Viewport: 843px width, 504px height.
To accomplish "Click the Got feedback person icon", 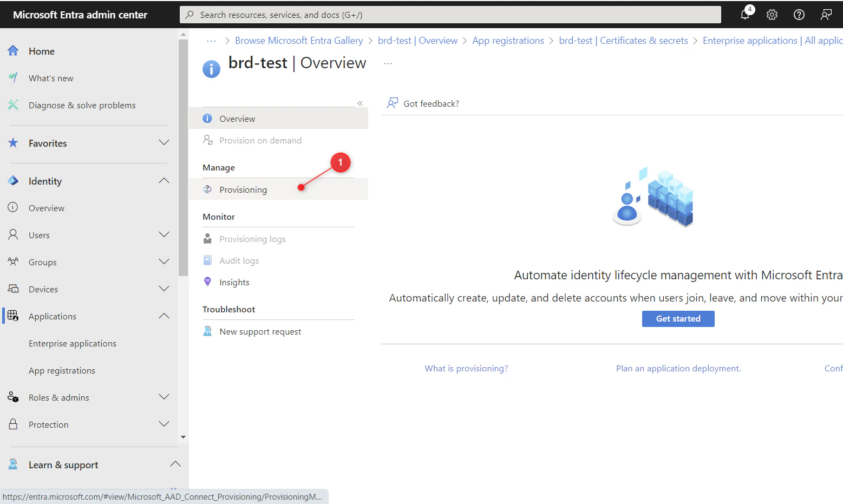I will [393, 103].
